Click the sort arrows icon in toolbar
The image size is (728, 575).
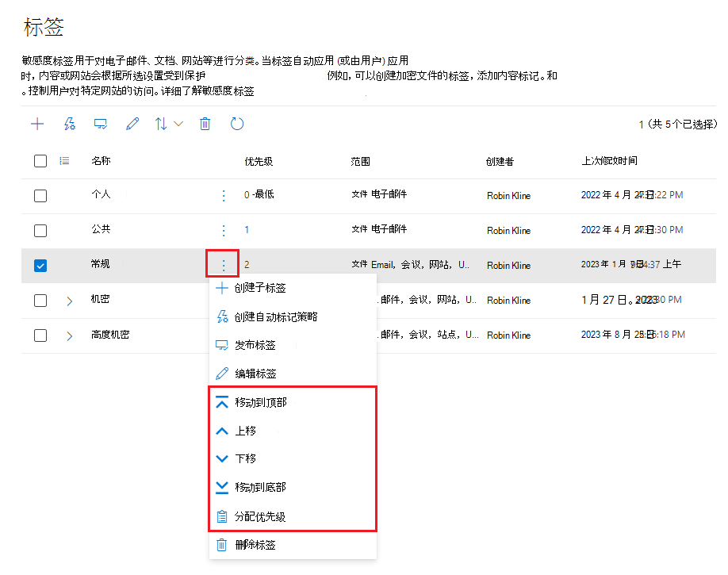coord(162,124)
